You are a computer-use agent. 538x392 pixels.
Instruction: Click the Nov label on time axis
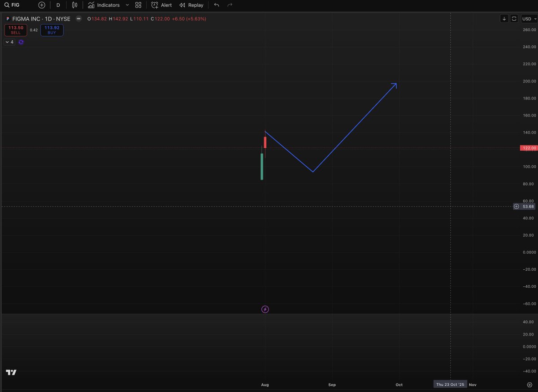coord(473,384)
